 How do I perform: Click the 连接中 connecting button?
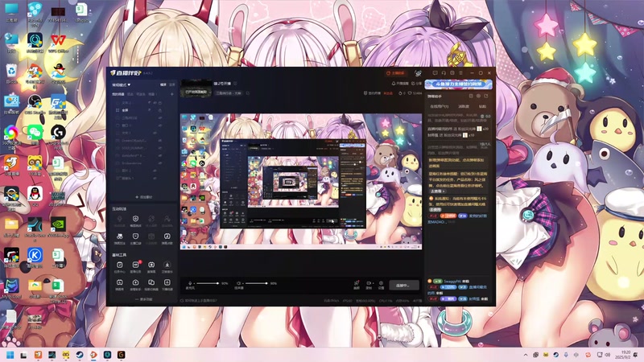pyautogui.click(x=404, y=285)
